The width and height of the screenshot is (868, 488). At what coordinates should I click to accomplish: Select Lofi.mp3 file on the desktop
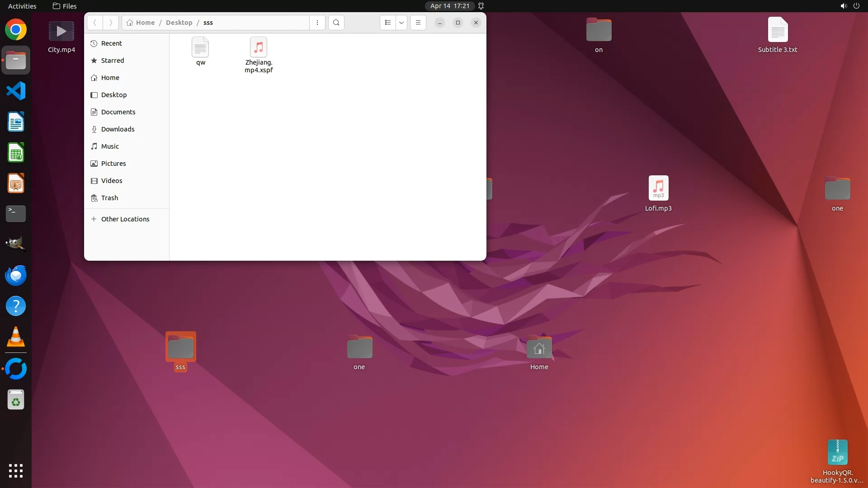pos(658,193)
